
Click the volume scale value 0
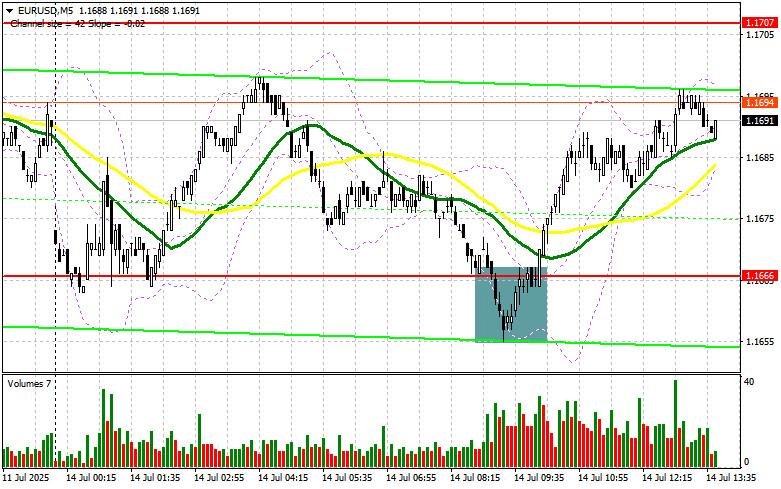(x=746, y=462)
